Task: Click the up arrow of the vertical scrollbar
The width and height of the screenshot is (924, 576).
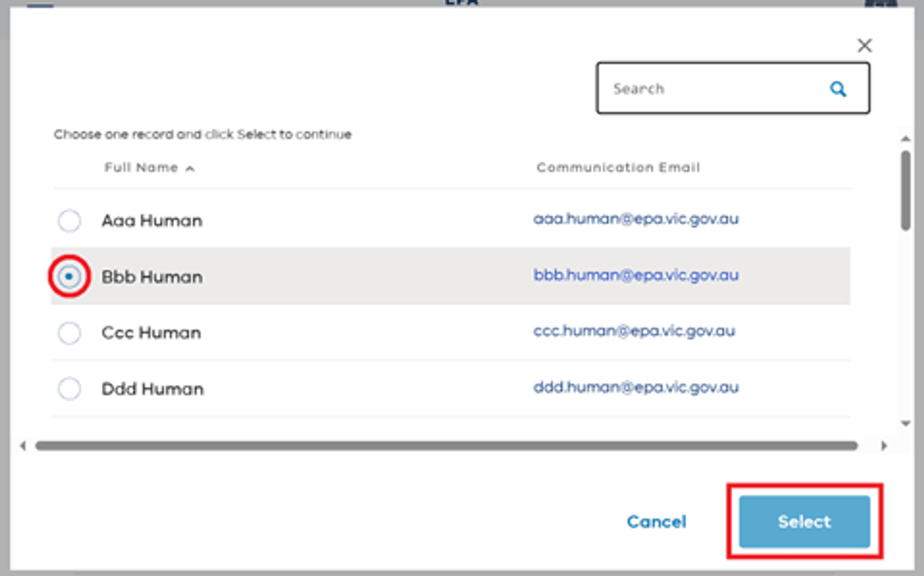Action: click(905, 137)
